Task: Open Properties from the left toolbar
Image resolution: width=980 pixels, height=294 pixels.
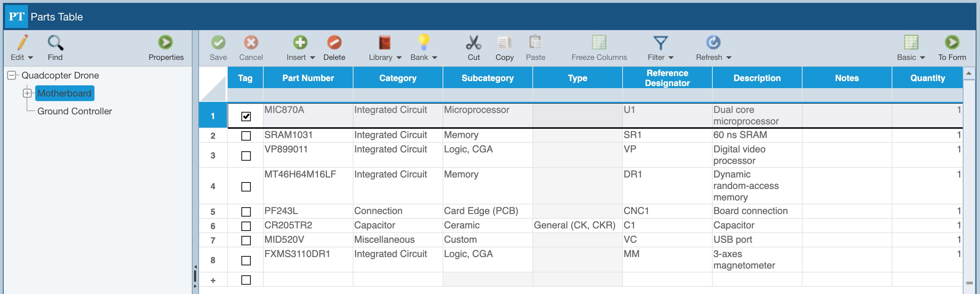Action: pos(166,43)
